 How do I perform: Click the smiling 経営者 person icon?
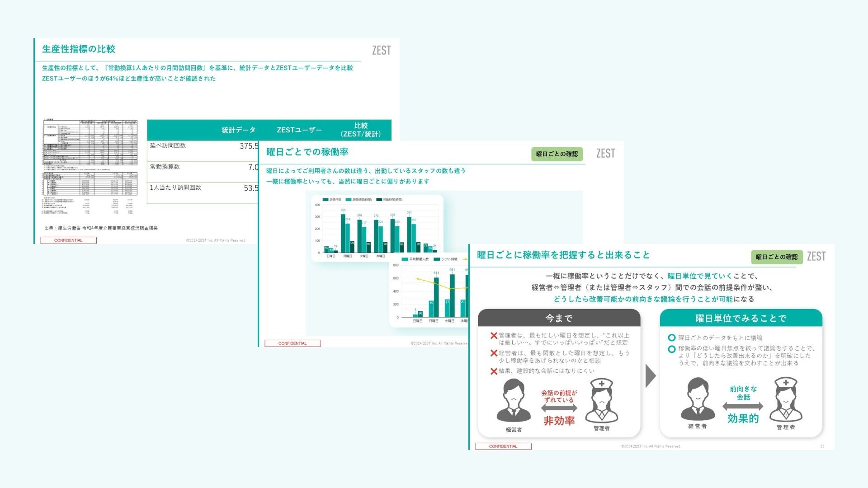pos(698,399)
